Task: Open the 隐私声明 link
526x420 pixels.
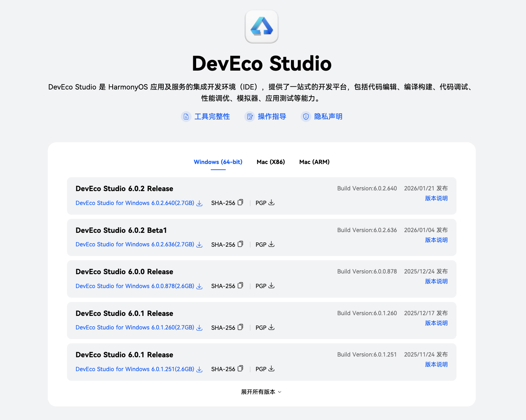Action: 328,117
